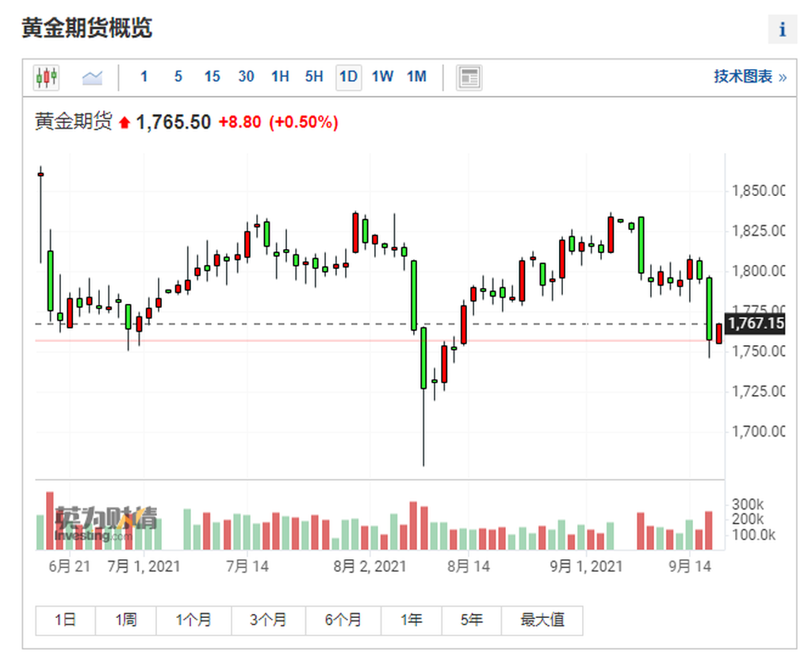Select the 5-minute interval
Image resolution: width=812 pixels, height=664 pixels.
coord(178,77)
